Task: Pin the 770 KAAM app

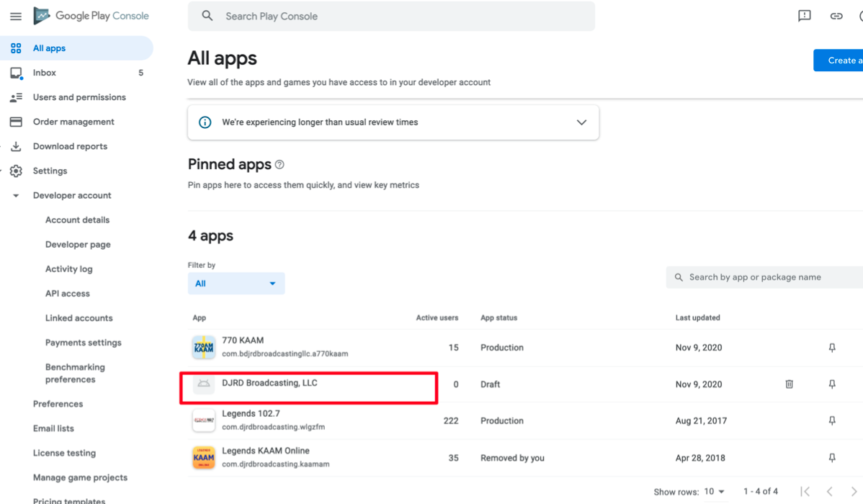Action: click(831, 348)
